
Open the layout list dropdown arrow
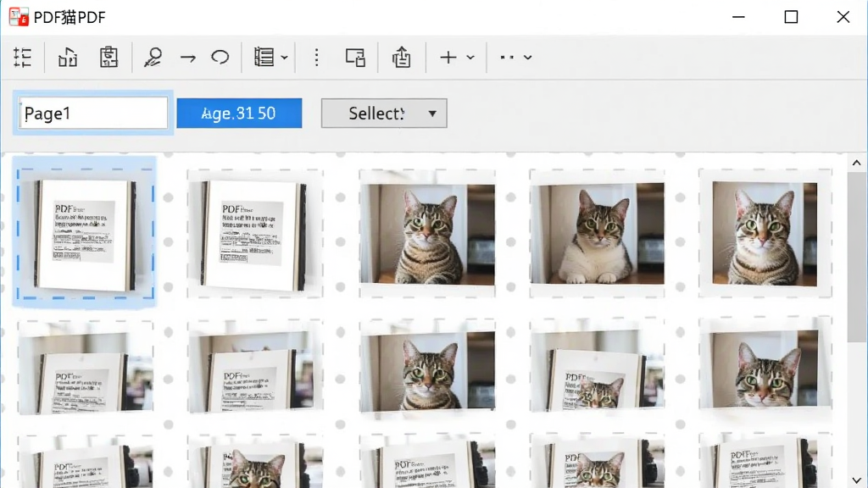pyautogui.click(x=284, y=58)
